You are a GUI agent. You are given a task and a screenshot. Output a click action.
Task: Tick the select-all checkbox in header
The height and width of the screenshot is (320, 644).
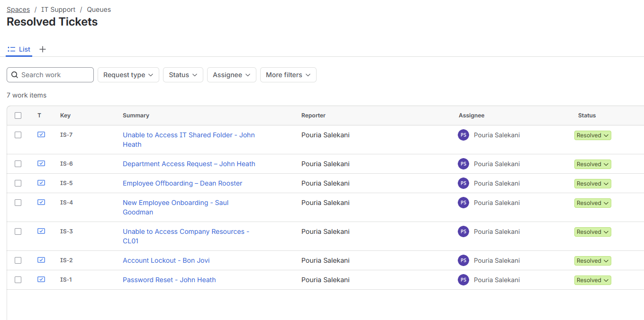click(18, 116)
